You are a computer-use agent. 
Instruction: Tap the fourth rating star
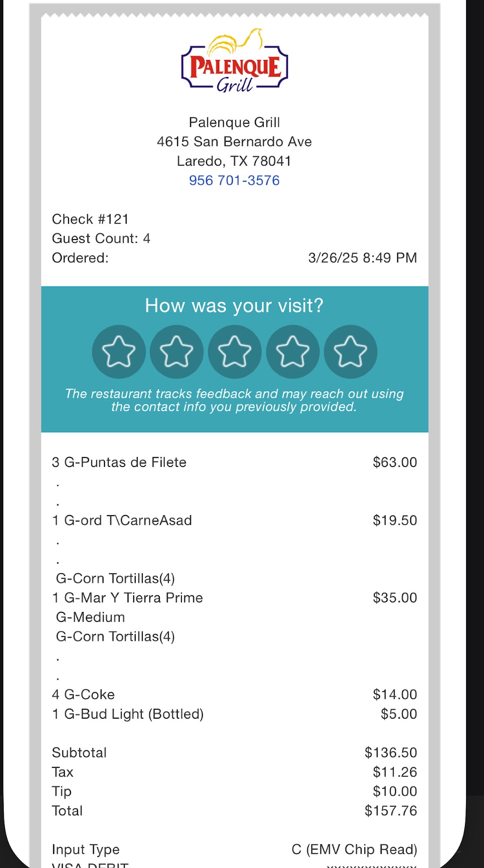point(293,352)
